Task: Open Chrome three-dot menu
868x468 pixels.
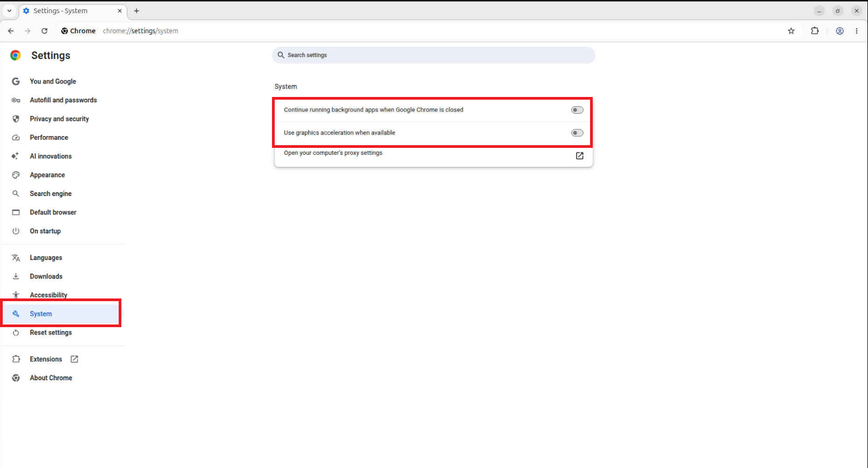Action: [x=857, y=31]
